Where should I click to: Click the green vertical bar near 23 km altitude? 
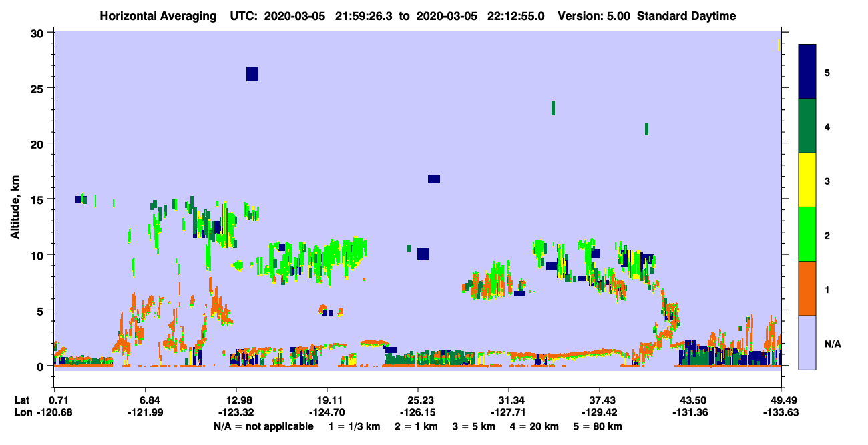click(x=553, y=108)
